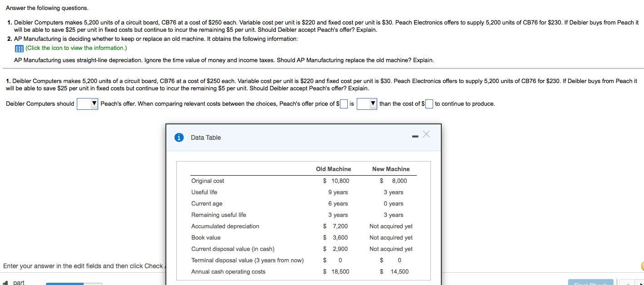
Task: Click the 'Accumulated depreciation' row label
Action: coord(225,226)
